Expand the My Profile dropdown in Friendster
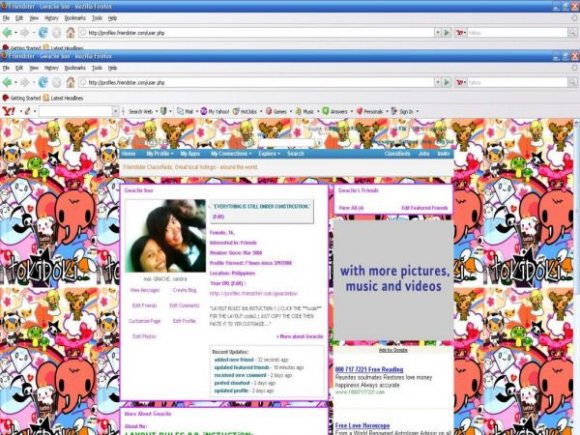580x435 pixels. tap(160, 154)
